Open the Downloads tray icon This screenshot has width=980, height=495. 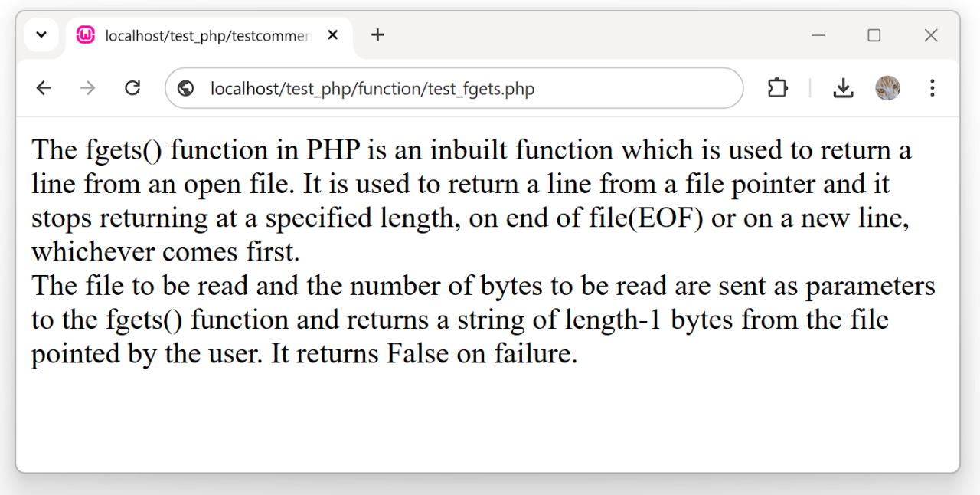pos(843,88)
